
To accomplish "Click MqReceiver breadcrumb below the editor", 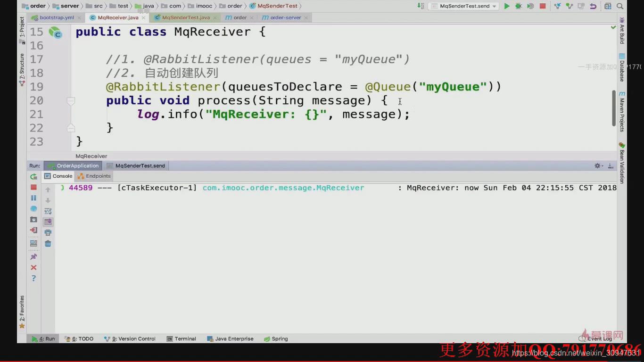I will (x=91, y=156).
